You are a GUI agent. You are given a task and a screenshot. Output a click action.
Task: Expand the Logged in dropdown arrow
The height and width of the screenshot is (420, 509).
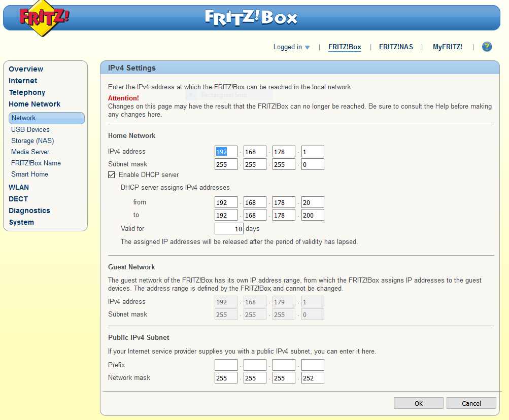point(307,48)
